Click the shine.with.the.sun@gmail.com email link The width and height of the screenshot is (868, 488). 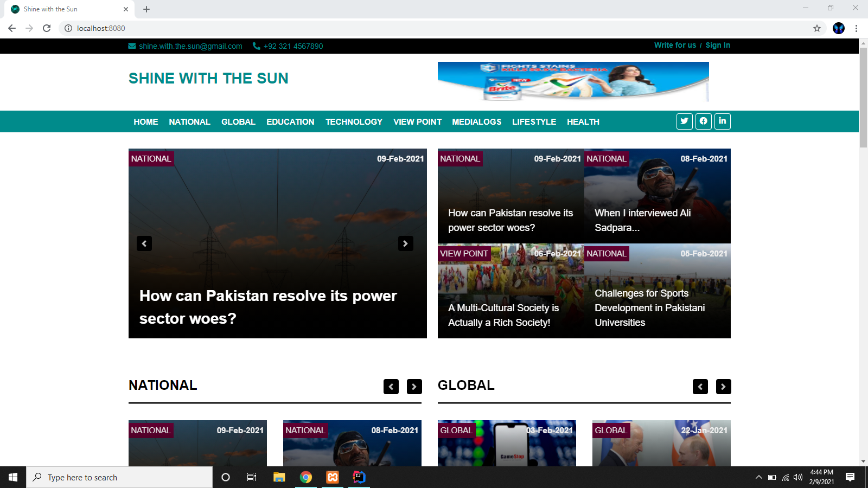coord(190,46)
